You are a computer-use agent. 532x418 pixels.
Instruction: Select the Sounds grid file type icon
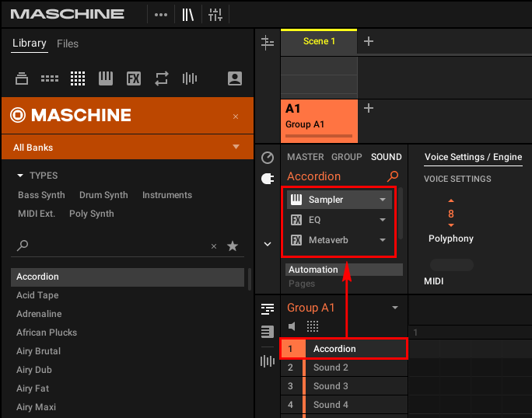78,78
